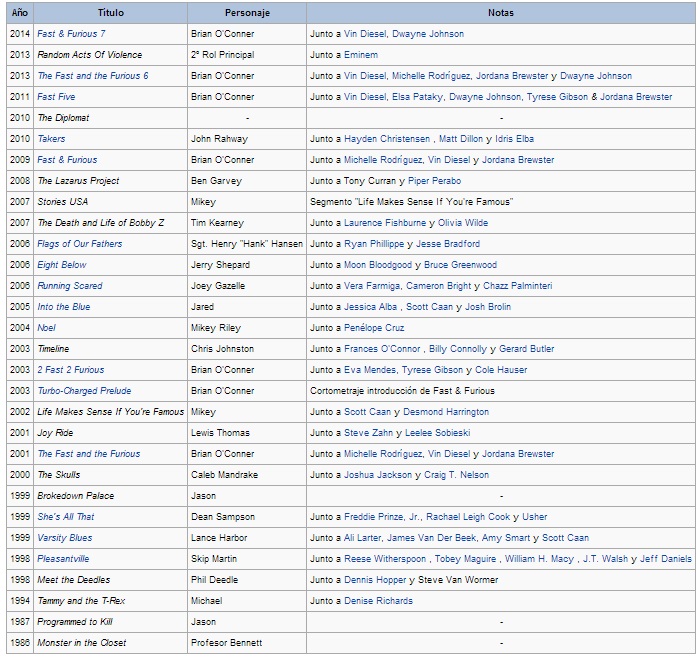Open The Fast and the Furious 2001 title link
Viewport: 696px width, 663px height.
coord(89,454)
